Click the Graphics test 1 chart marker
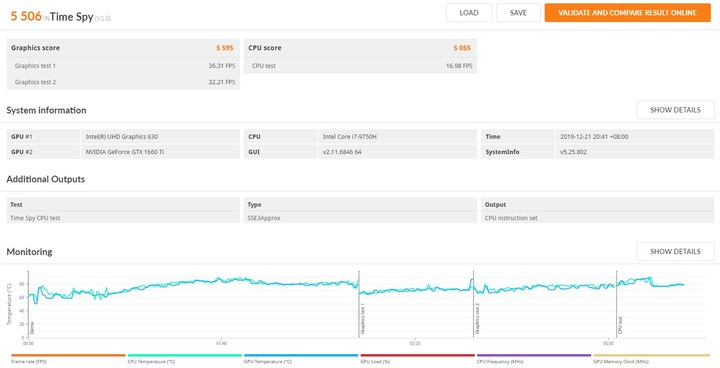The image size is (720, 368). 363,319
